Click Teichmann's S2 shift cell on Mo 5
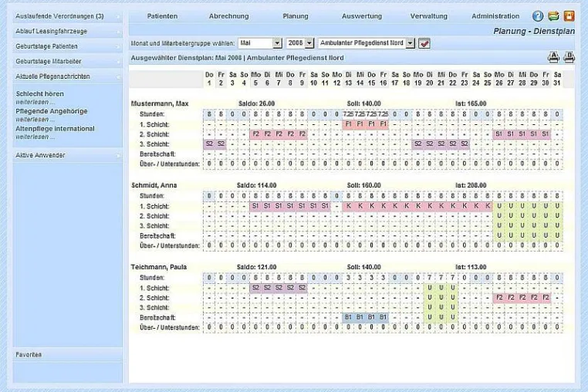 255,288
